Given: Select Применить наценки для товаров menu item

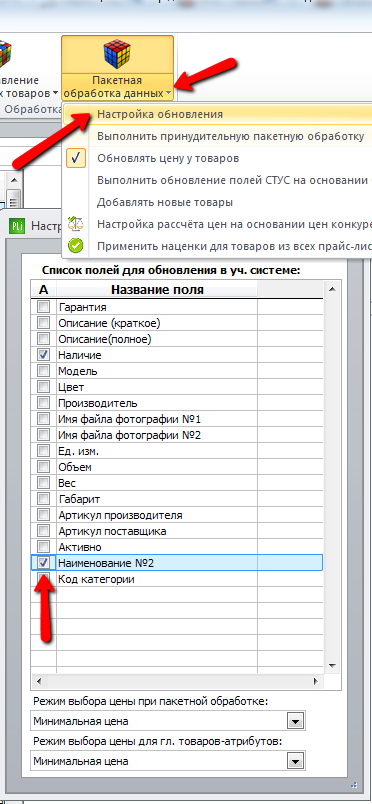Looking at the screenshot, I should 234,246.
